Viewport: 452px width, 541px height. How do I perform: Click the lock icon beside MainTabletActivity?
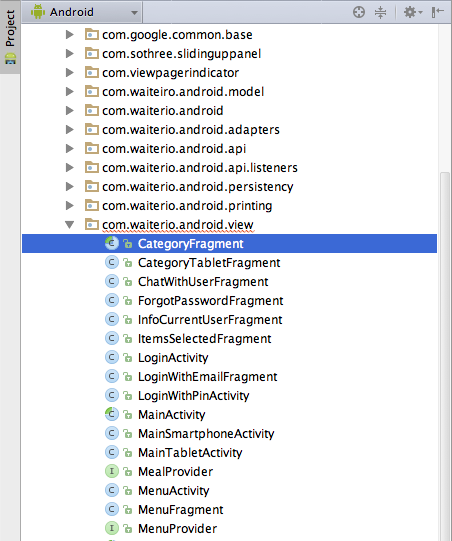pos(128,453)
